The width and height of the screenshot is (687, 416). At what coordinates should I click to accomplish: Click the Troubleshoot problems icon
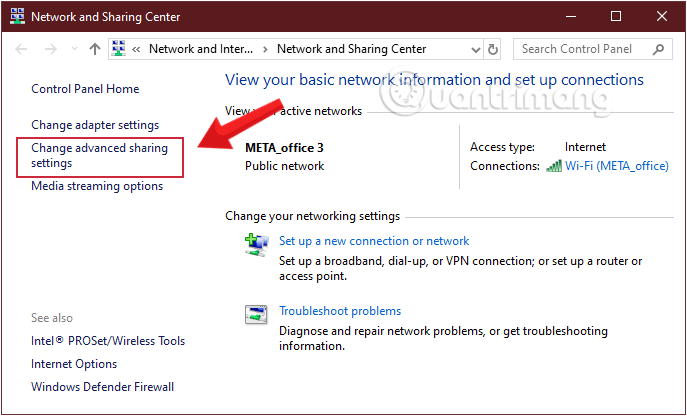coord(256,314)
